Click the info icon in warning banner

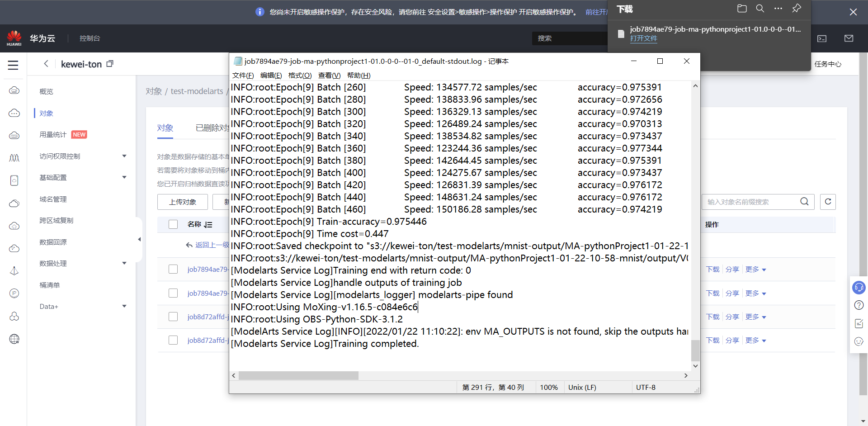[259, 12]
